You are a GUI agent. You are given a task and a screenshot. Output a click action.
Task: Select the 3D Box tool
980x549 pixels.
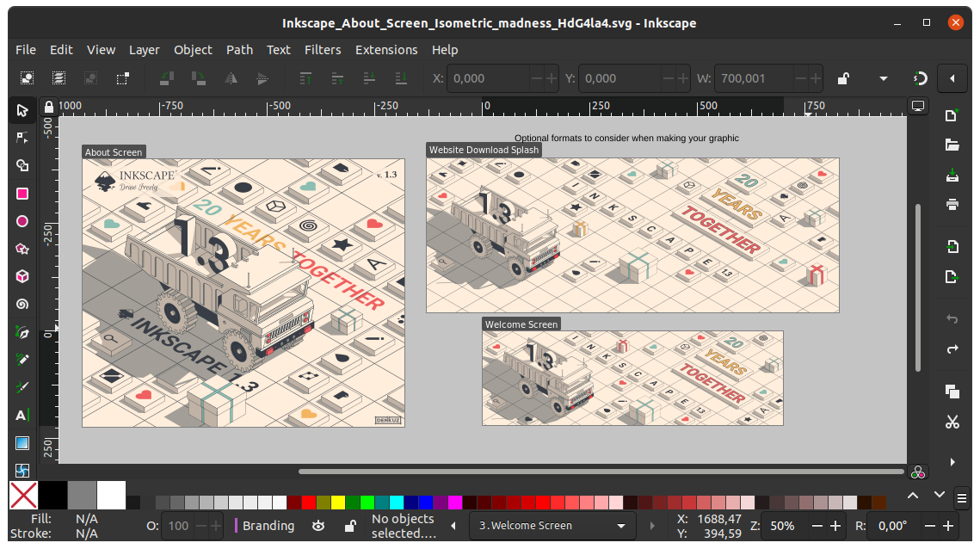click(22, 276)
